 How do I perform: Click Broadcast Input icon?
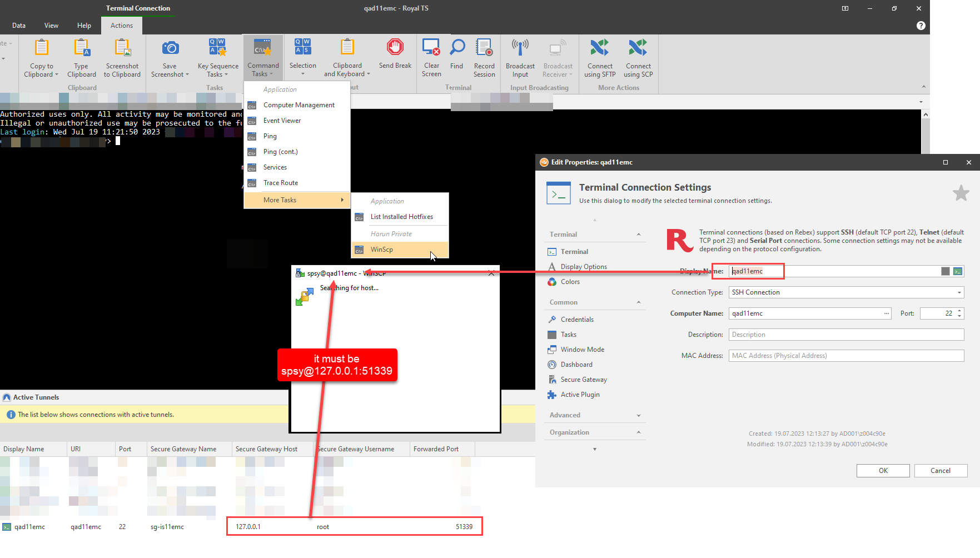(x=520, y=47)
